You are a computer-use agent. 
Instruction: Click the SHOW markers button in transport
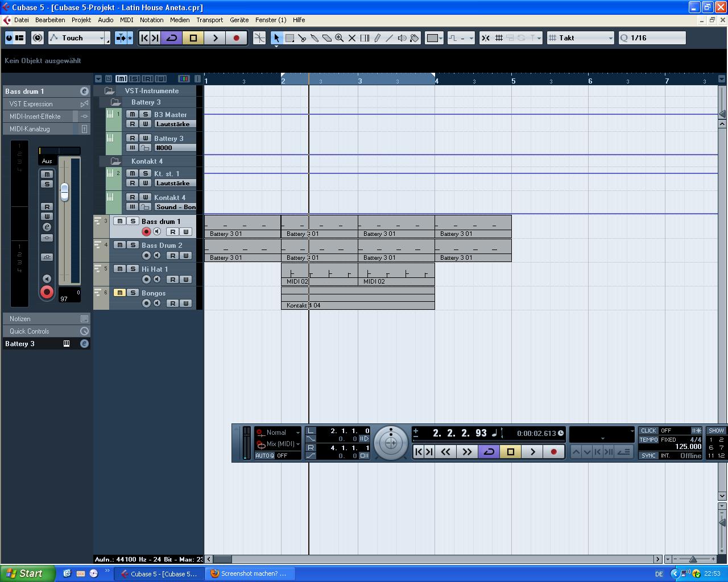point(716,431)
